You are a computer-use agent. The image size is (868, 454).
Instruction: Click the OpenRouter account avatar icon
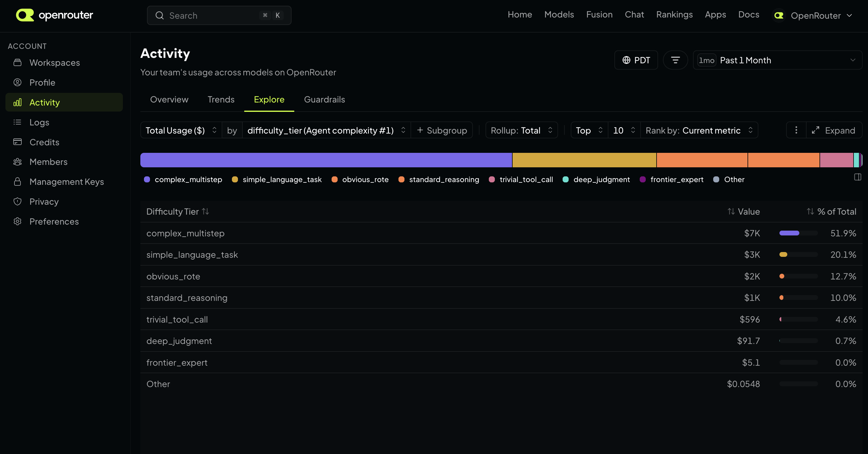point(779,15)
